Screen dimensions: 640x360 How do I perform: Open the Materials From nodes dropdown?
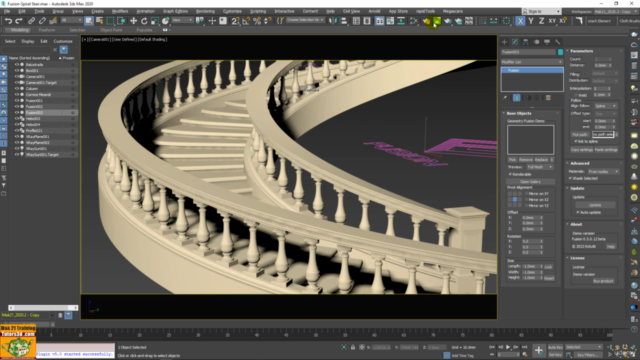[603, 172]
